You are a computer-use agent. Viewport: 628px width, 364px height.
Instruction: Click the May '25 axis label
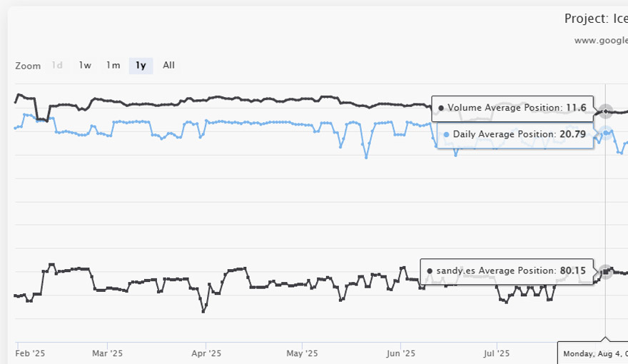click(303, 353)
